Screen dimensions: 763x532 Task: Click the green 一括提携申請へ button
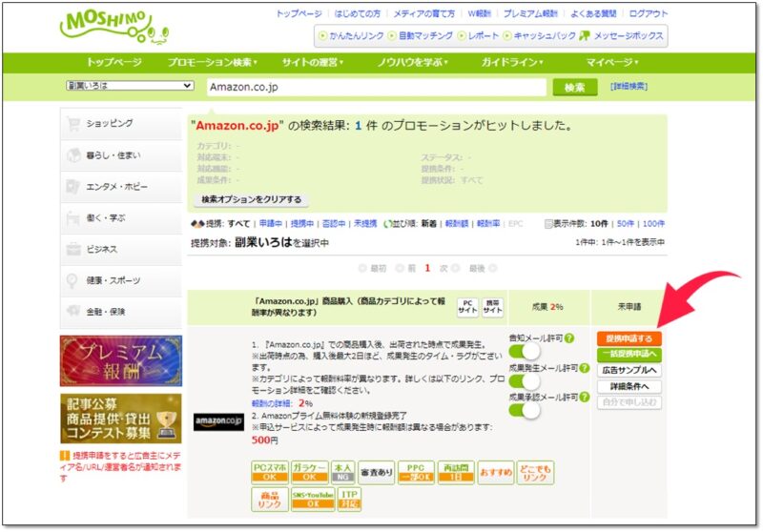click(x=629, y=354)
